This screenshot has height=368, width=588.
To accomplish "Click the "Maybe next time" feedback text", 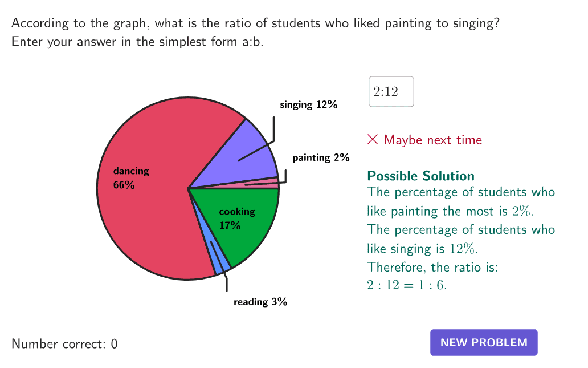I will [x=432, y=140].
